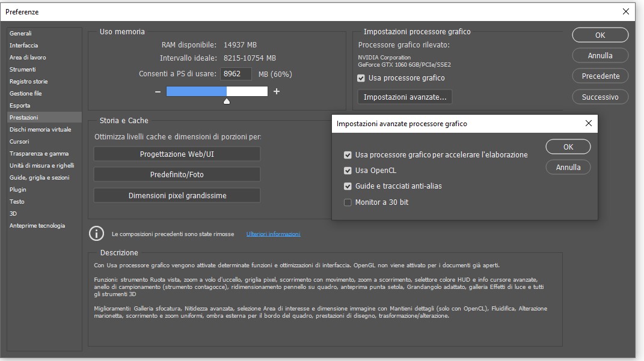
Task: Click the Precedente button
Action: pos(600,76)
